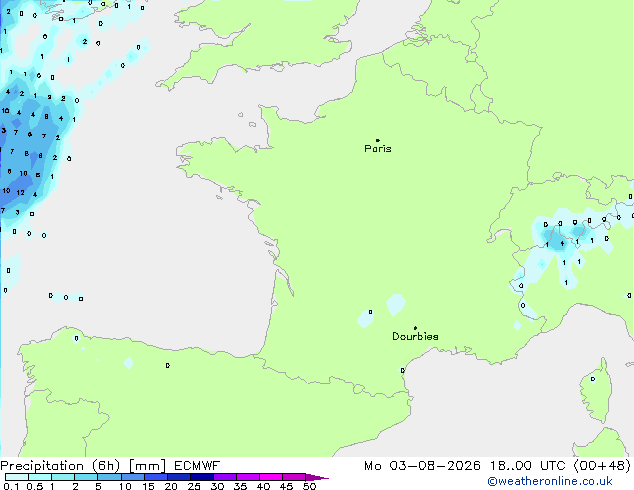Click the '(00+48)' forecast offset text
The image size is (634, 490).
tap(602, 466)
